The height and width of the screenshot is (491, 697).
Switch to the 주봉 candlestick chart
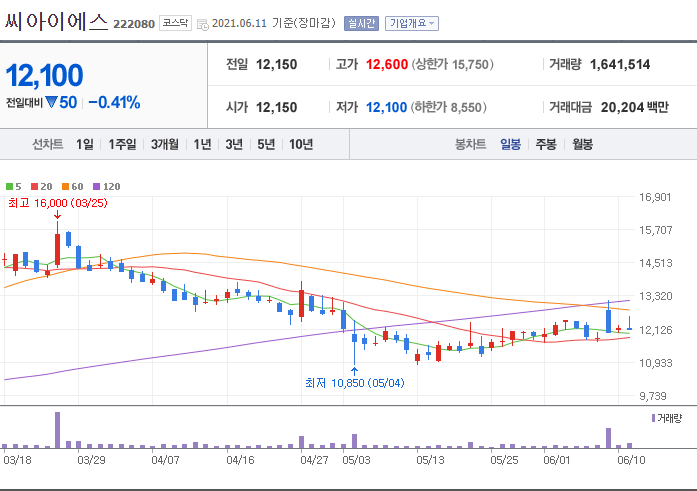click(546, 144)
